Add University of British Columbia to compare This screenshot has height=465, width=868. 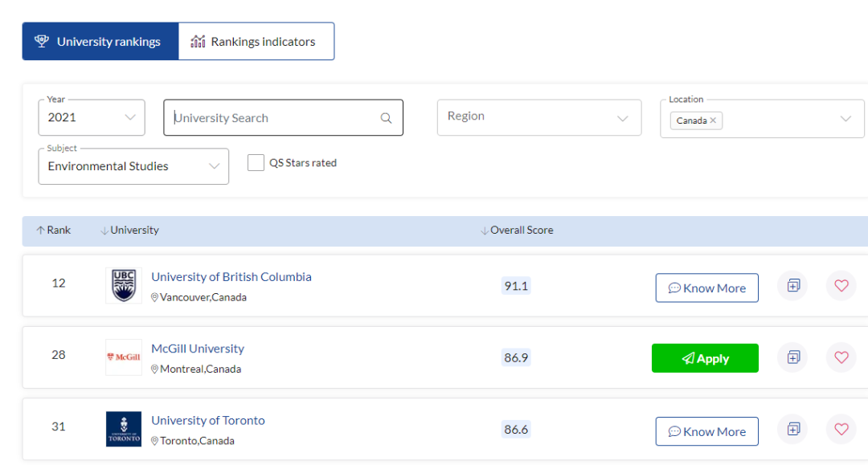pyautogui.click(x=793, y=286)
